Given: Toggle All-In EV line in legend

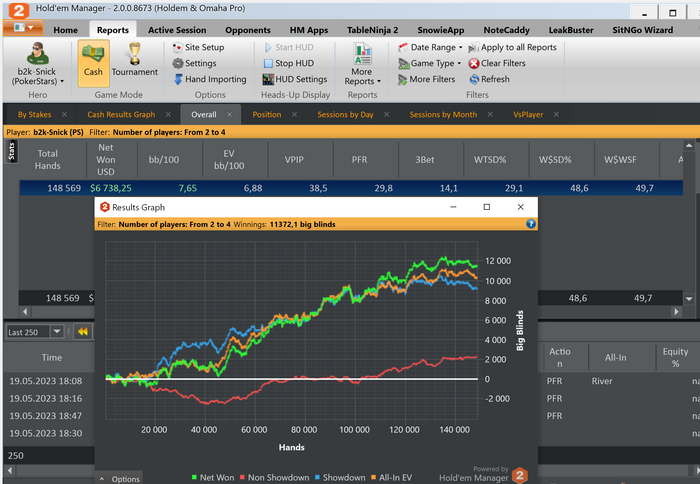Looking at the screenshot, I should 391,478.
